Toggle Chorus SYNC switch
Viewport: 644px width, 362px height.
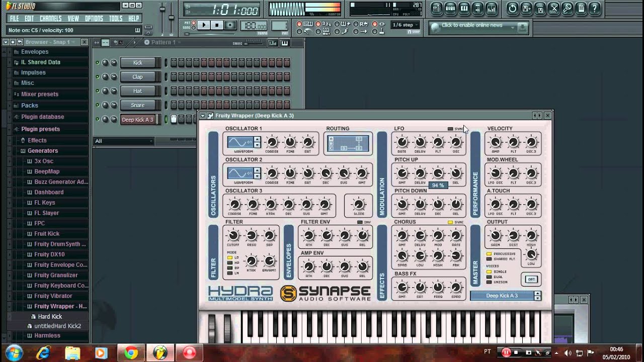click(x=450, y=222)
